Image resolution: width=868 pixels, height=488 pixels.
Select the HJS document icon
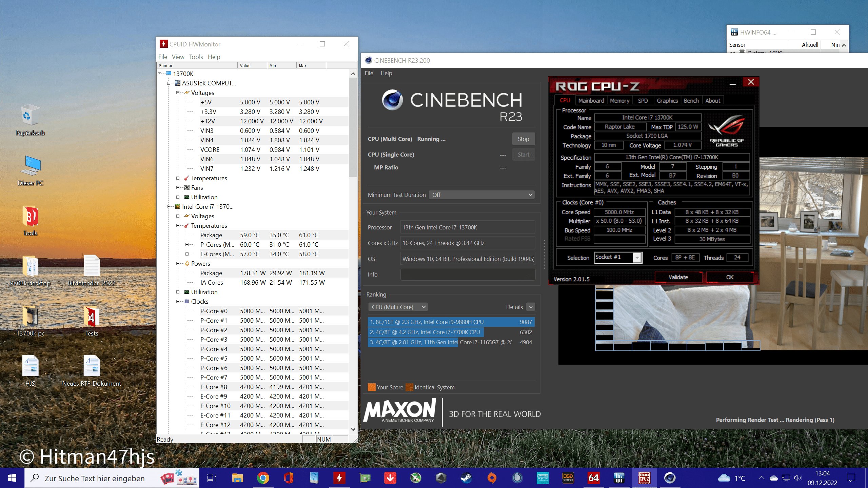(x=30, y=371)
